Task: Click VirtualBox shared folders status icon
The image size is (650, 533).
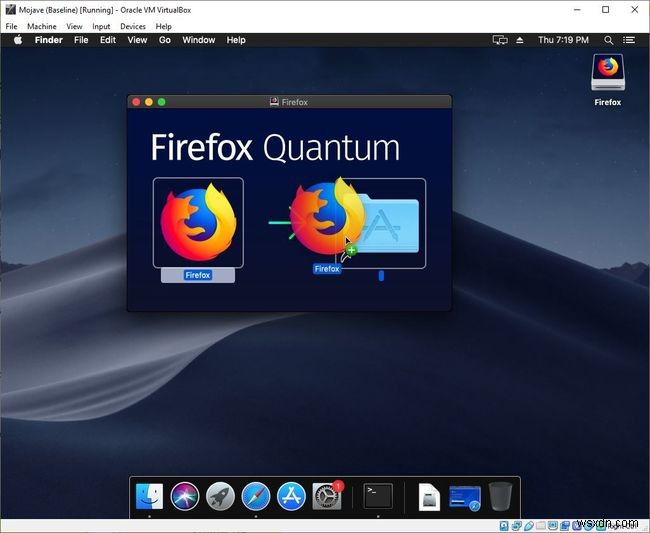Action: click(541, 526)
